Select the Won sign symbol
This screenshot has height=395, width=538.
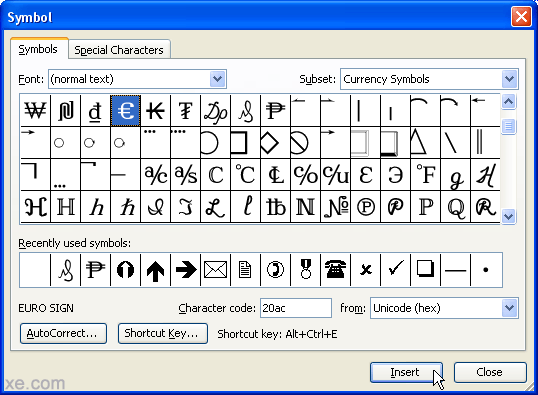click(x=35, y=111)
